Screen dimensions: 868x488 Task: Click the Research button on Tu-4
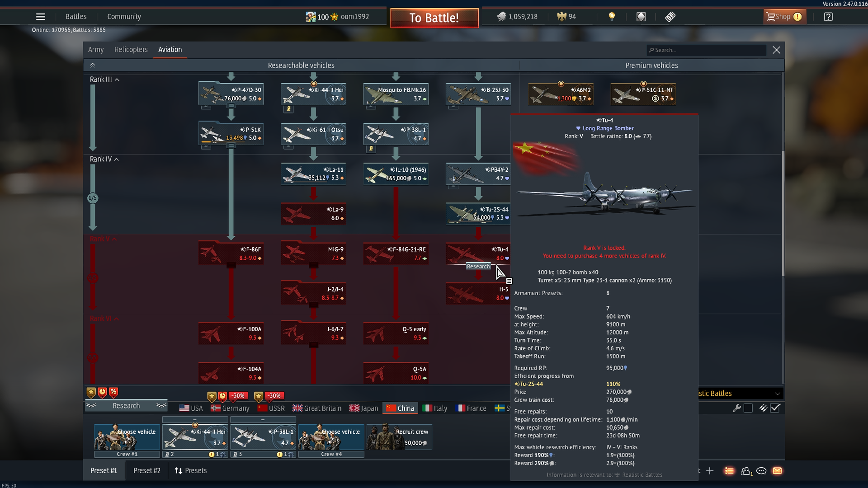478,267
